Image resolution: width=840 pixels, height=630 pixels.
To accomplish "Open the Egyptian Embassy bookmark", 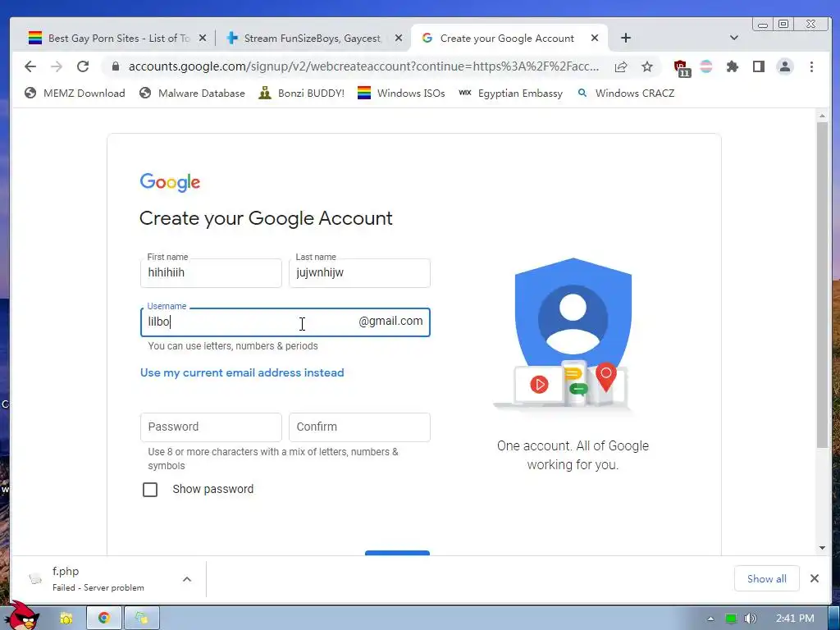I will (510, 94).
